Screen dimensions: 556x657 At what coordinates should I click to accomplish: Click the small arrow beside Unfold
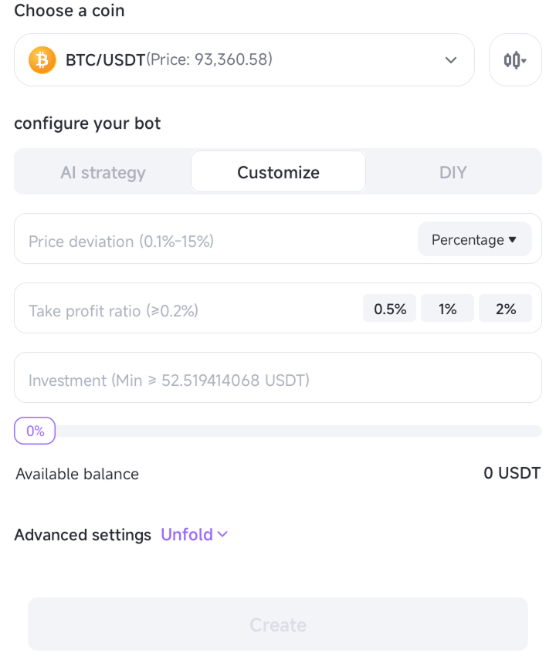point(222,534)
